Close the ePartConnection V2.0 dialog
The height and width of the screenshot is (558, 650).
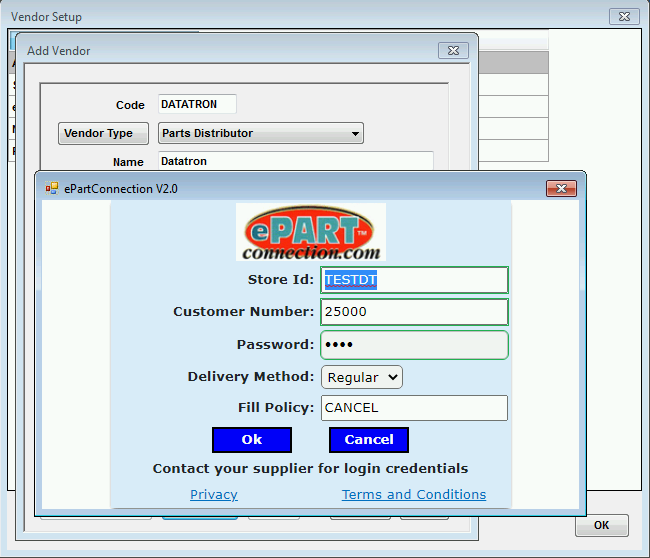pos(561,188)
